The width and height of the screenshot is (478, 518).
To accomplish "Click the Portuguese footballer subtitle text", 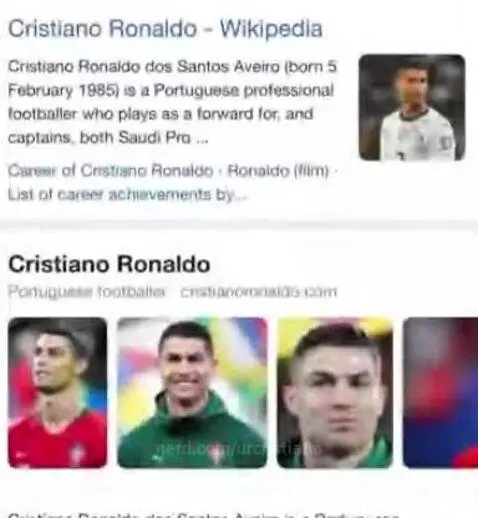I will click(x=87, y=292).
